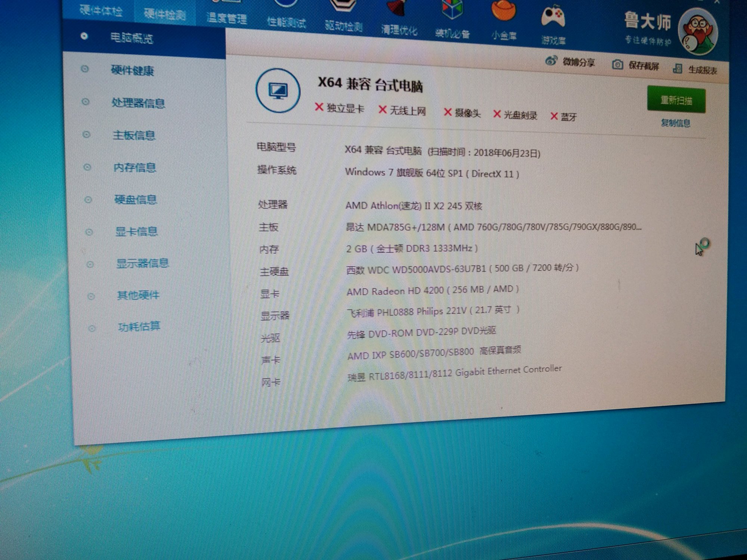Click the green 重新扫描 button
This screenshot has width=747, height=560.
[x=676, y=100]
